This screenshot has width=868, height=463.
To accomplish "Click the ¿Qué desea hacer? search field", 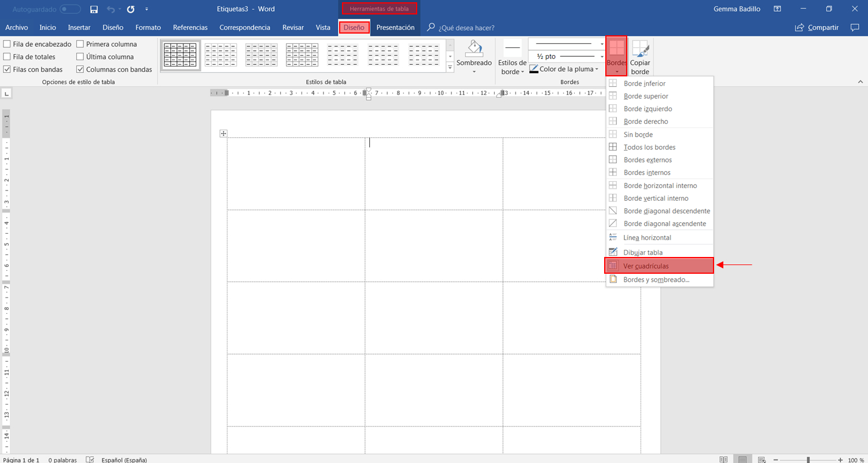I will click(466, 28).
